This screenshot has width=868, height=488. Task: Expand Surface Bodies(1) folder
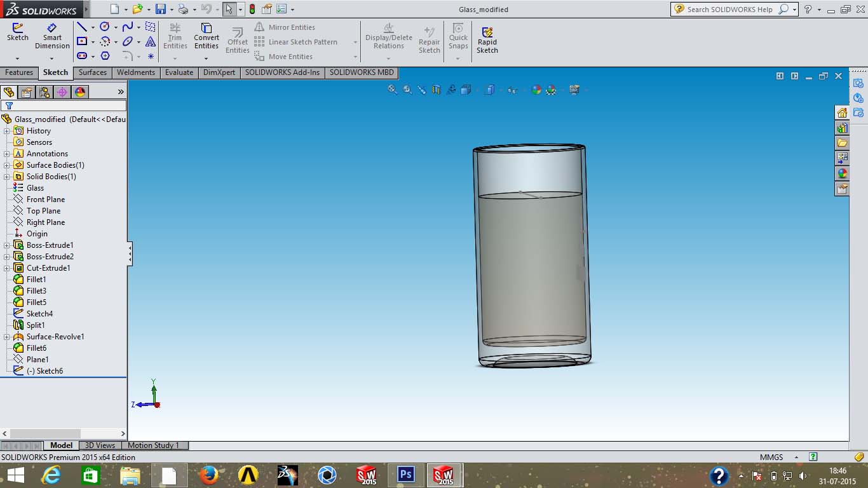[7, 165]
